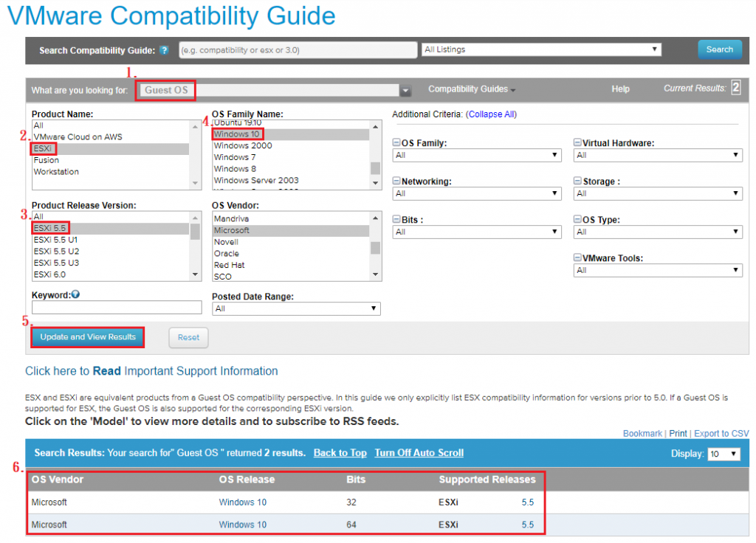Open the Virtual Hardware dropdown
The image size is (756, 543).
click(x=658, y=155)
